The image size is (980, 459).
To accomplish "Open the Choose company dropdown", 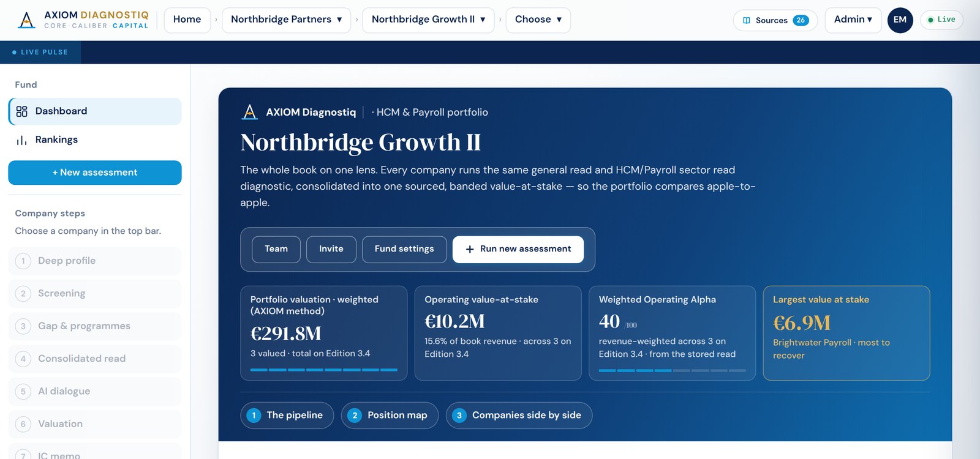I will [538, 20].
